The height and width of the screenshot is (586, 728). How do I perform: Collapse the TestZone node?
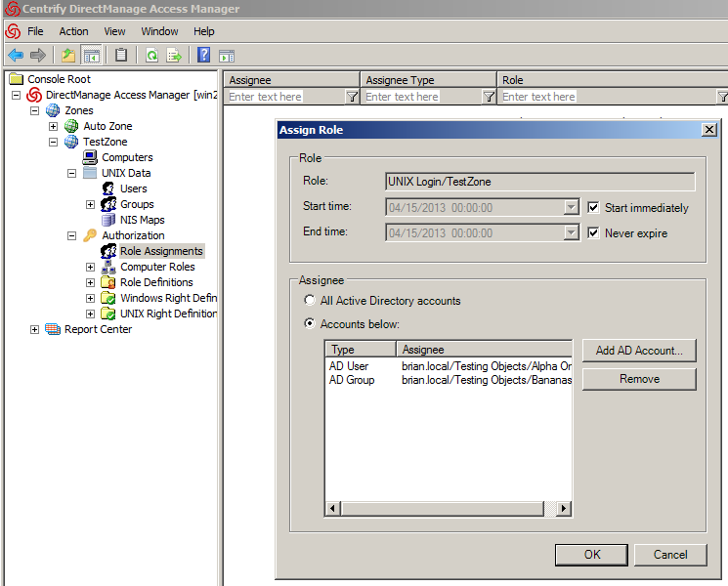point(54,142)
